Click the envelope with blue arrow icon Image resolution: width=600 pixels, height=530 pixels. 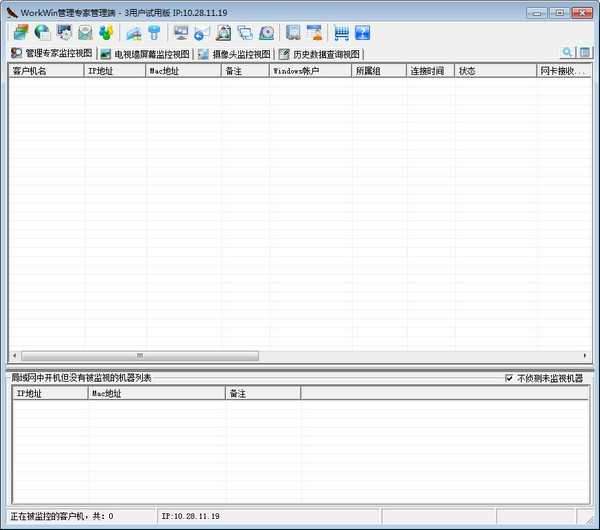[202, 33]
